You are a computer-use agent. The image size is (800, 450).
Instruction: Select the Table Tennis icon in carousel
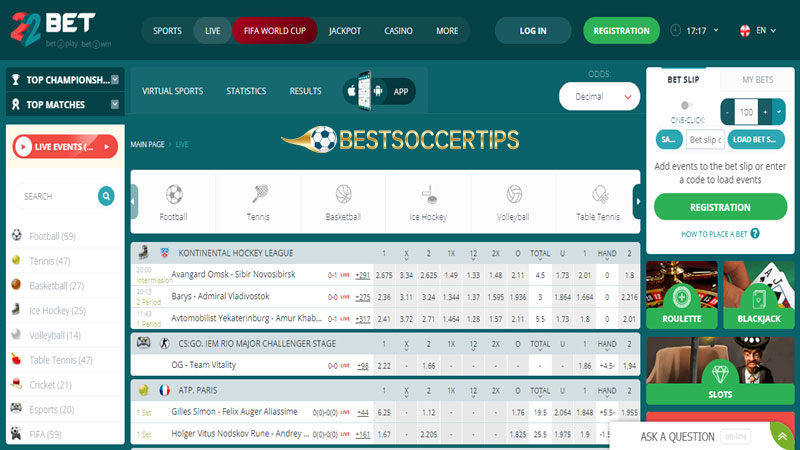tap(599, 194)
